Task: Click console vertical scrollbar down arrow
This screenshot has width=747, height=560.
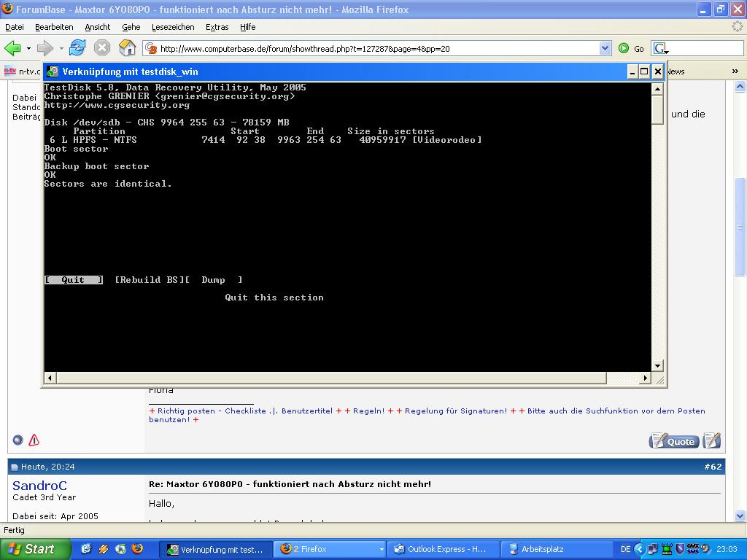Action: click(657, 366)
